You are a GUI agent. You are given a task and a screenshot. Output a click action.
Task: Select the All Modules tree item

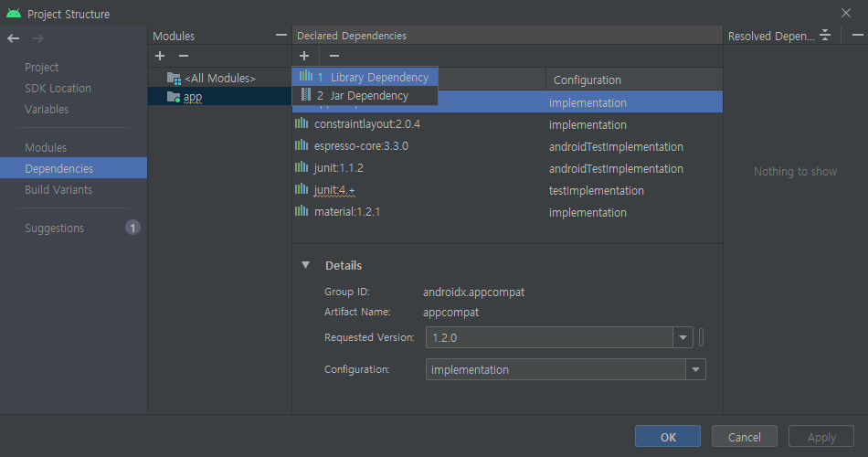(x=220, y=78)
